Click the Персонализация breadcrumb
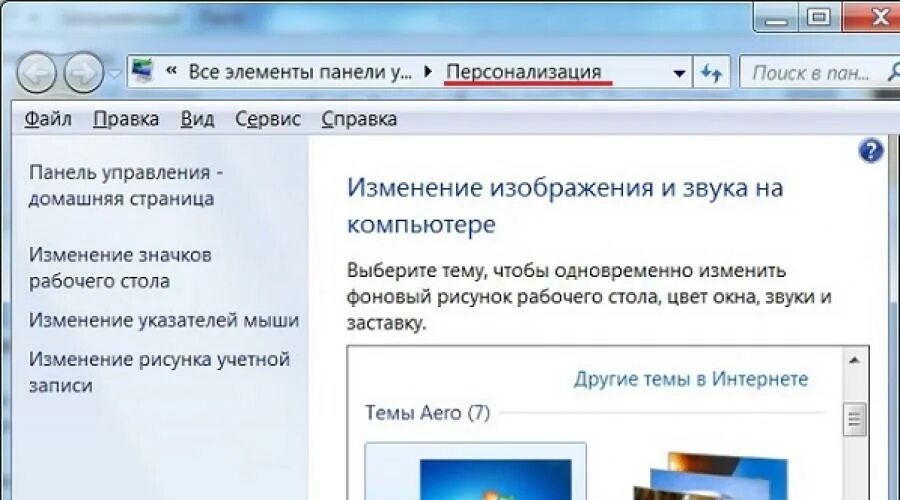The width and height of the screenshot is (900, 500). click(x=523, y=72)
